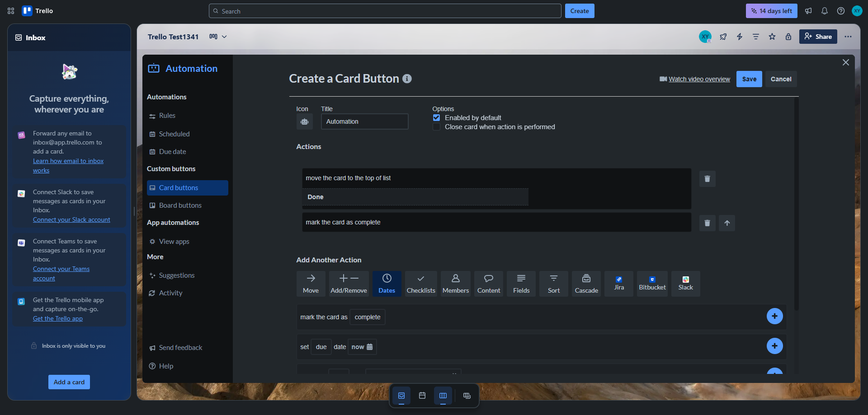The height and width of the screenshot is (415, 868).
Task: Move the mark complete action up
Action: pyautogui.click(x=727, y=223)
